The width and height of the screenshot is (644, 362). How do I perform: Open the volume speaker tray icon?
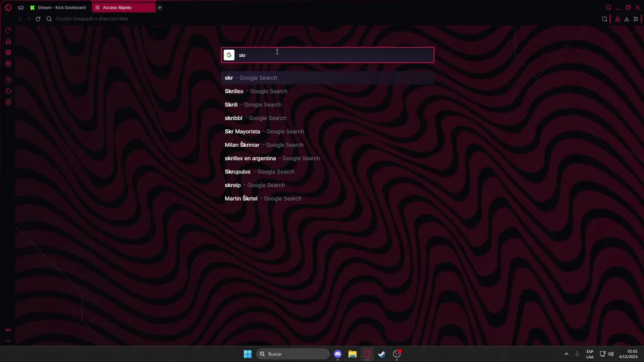pyautogui.click(x=611, y=354)
